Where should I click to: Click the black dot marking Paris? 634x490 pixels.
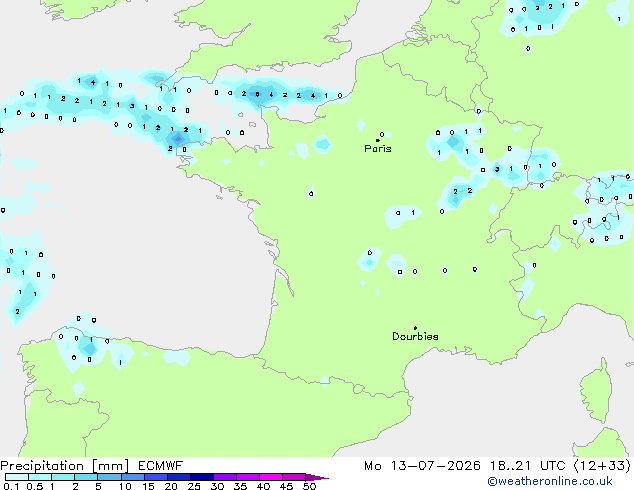pos(378,140)
